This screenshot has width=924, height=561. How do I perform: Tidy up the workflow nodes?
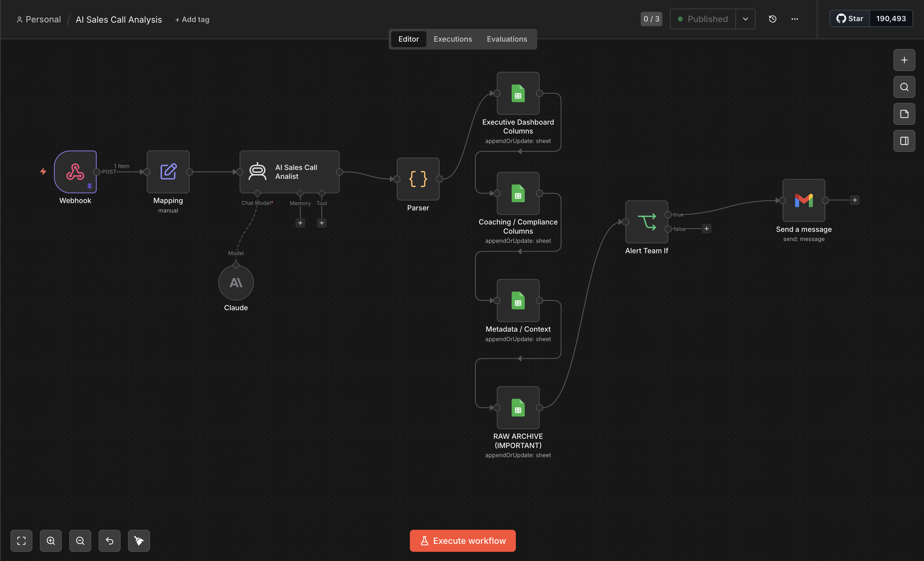click(139, 541)
